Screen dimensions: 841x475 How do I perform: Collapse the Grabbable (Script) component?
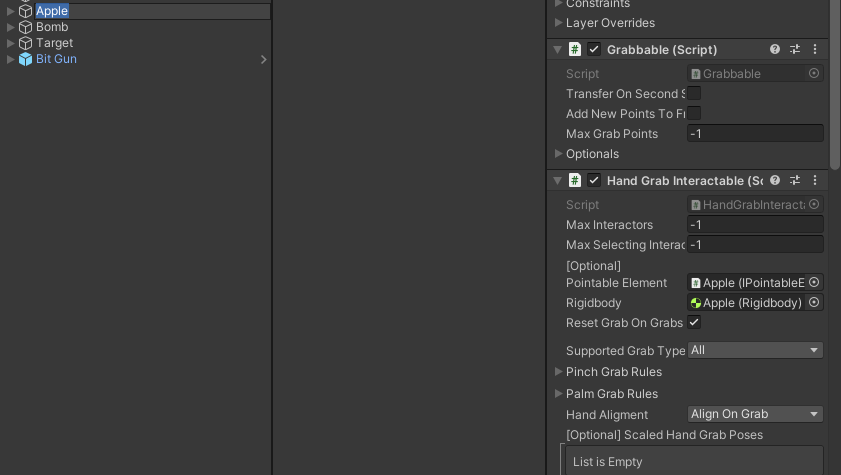[558, 50]
